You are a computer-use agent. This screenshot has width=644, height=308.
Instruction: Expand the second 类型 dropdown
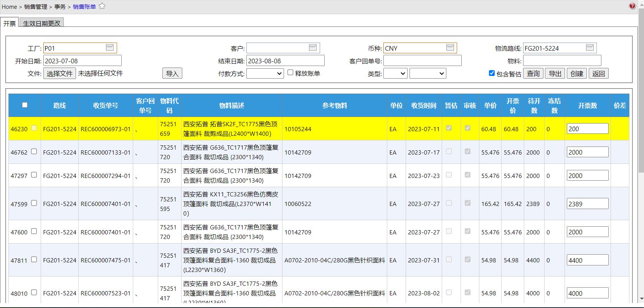click(428, 73)
